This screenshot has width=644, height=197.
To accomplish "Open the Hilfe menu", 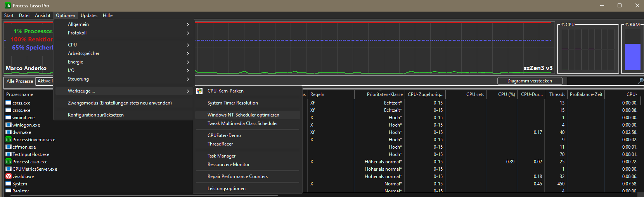I will [108, 15].
